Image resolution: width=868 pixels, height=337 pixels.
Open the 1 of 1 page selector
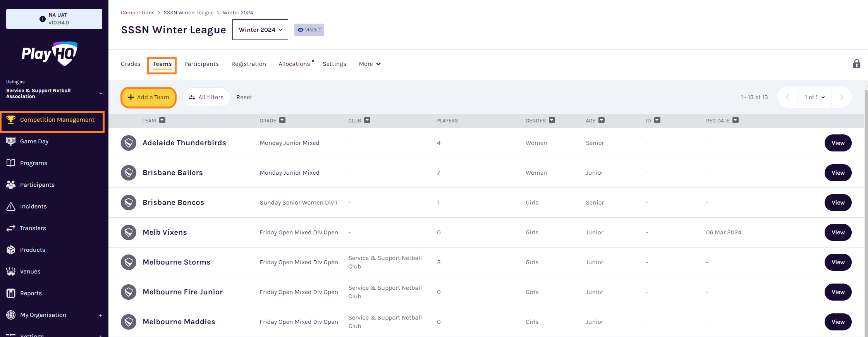coord(814,97)
